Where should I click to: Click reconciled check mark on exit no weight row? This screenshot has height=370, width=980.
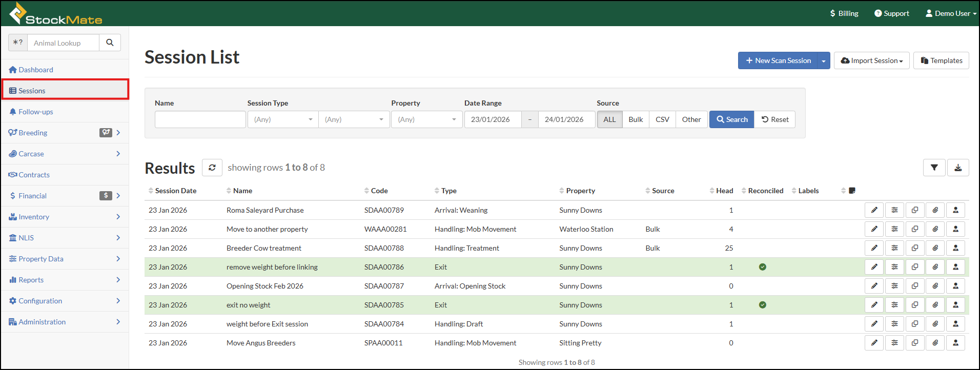(763, 305)
